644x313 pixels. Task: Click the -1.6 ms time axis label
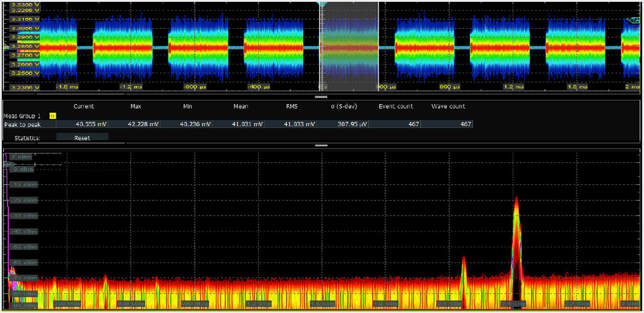click(67, 87)
